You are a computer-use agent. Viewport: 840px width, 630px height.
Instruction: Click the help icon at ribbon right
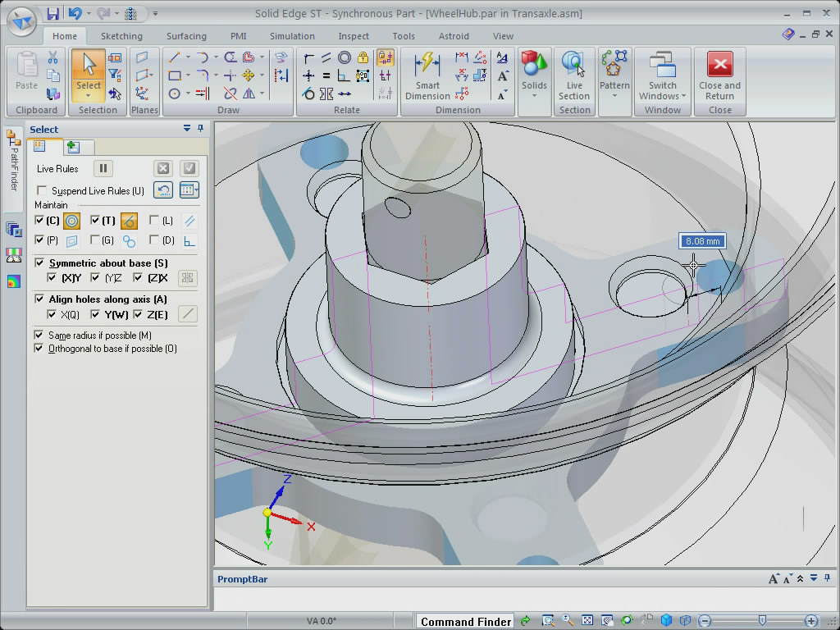(x=788, y=34)
